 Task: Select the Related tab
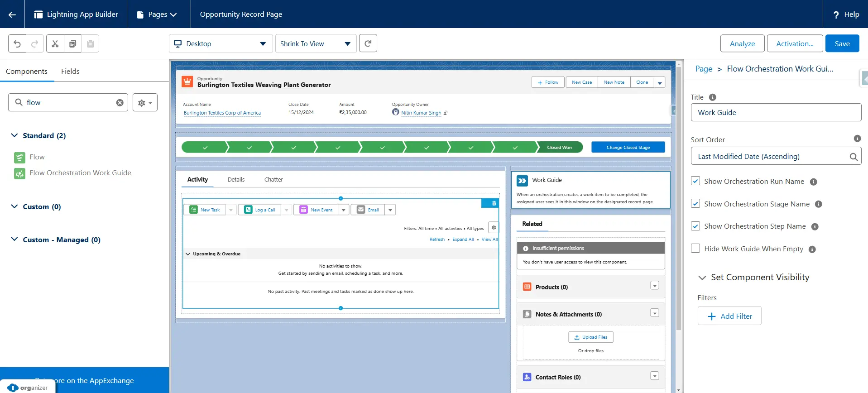coord(532,224)
